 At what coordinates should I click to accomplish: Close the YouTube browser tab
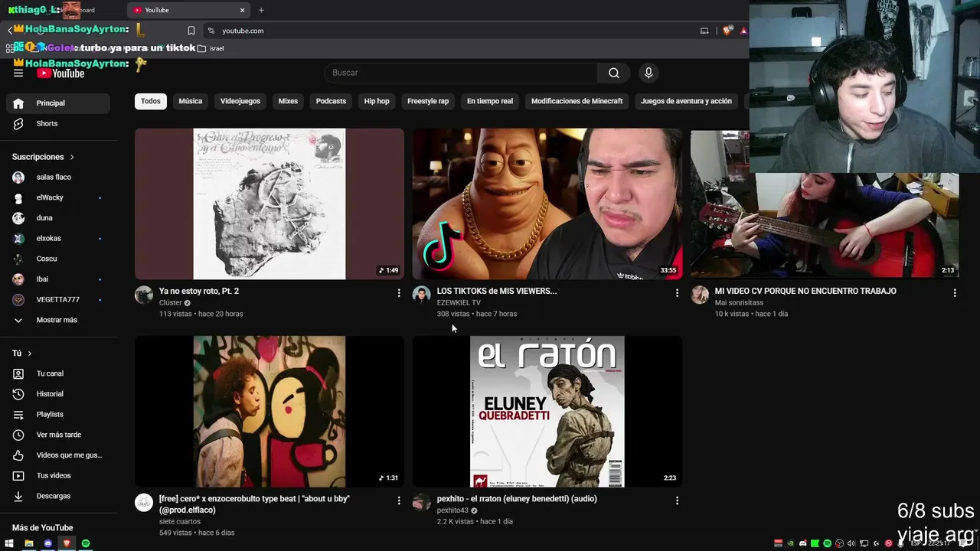243,10
